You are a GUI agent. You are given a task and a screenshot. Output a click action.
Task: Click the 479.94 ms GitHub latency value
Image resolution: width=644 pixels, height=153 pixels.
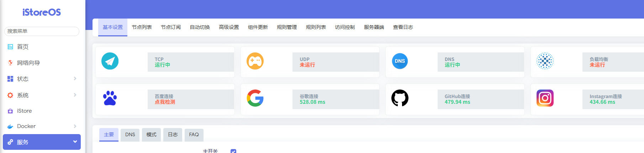[458, 102]
